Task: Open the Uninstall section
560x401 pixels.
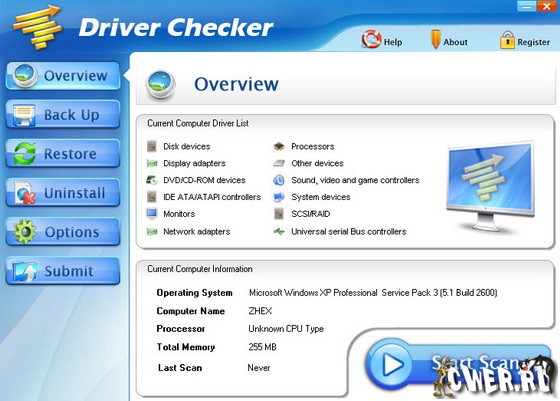Action: (63, 193)
